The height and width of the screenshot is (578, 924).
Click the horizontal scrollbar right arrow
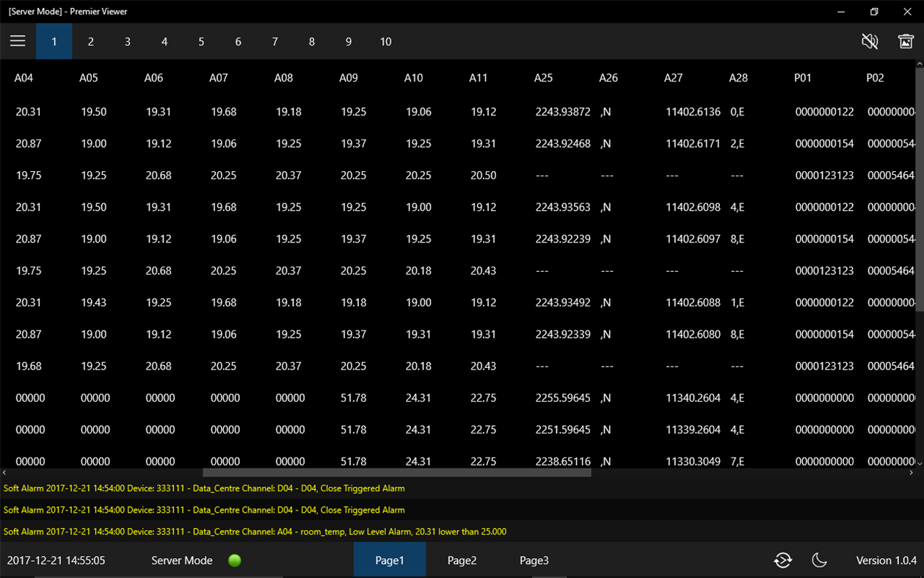click(x=911, y=473)
